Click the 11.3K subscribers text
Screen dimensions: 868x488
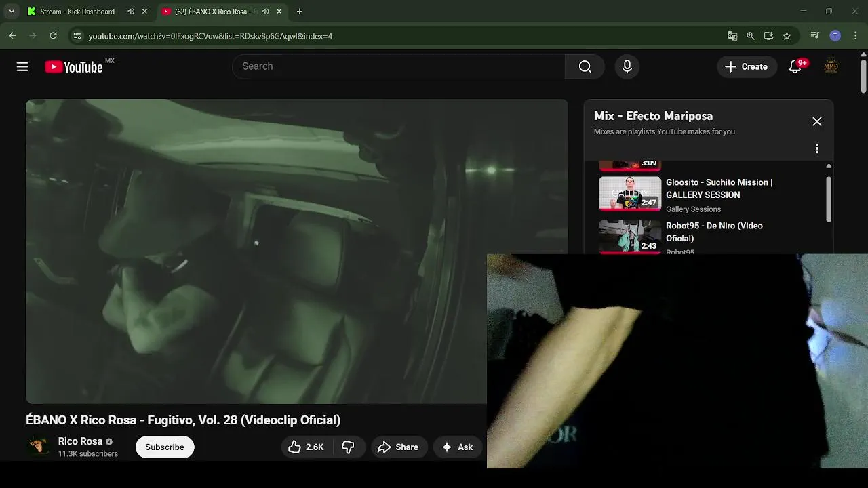88,454
